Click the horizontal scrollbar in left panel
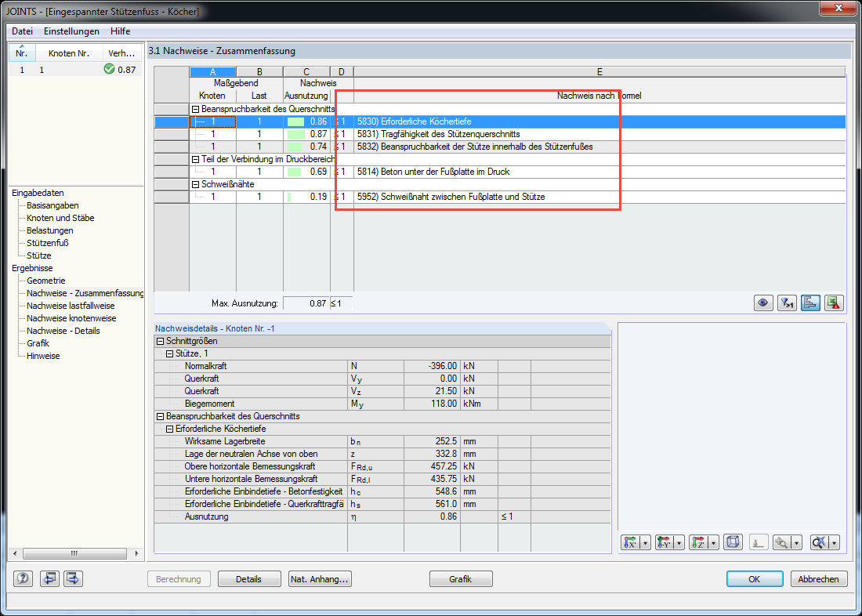862x616 pixels. [x=75, y=553]
